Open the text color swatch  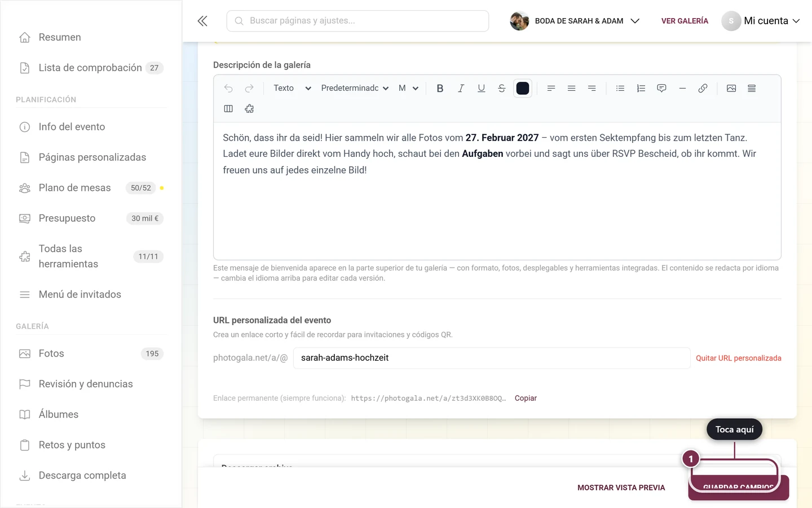tap(523, 88)
